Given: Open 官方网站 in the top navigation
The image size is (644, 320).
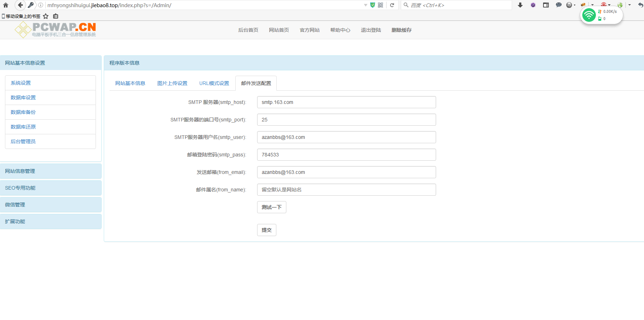Looking at the screenshot, I should pos(310,30).
